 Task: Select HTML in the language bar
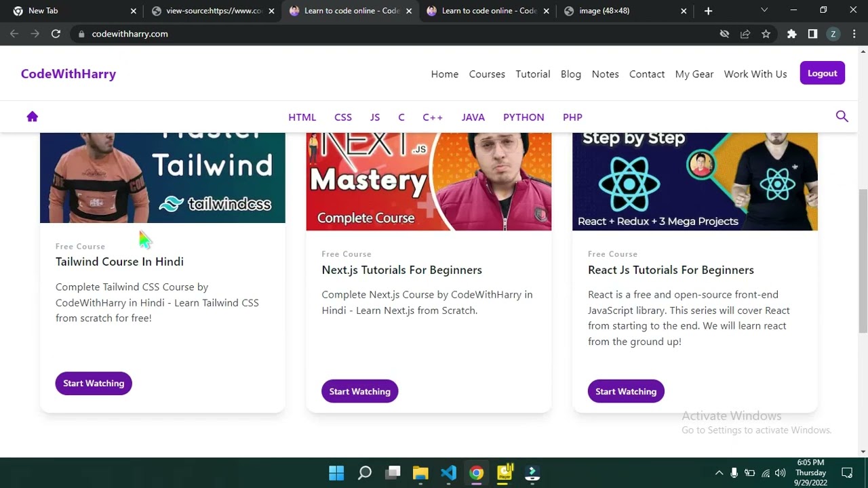(x=302, y=117)
